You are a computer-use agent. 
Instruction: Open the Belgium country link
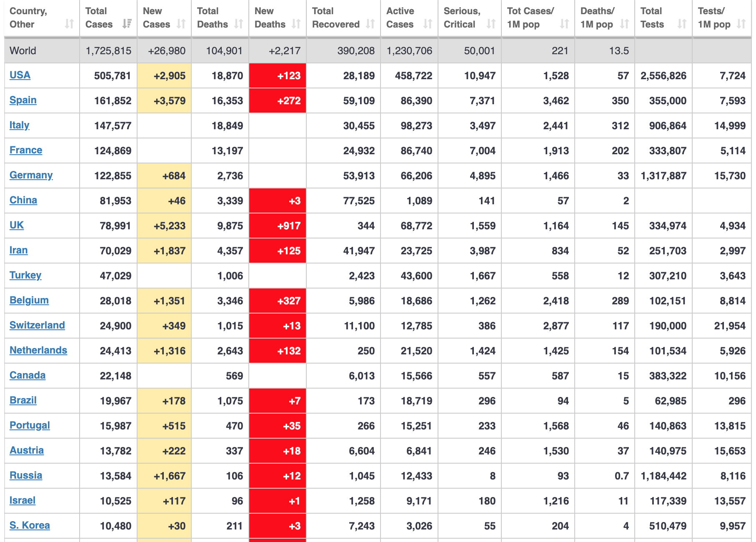click(x=29, y=300)
